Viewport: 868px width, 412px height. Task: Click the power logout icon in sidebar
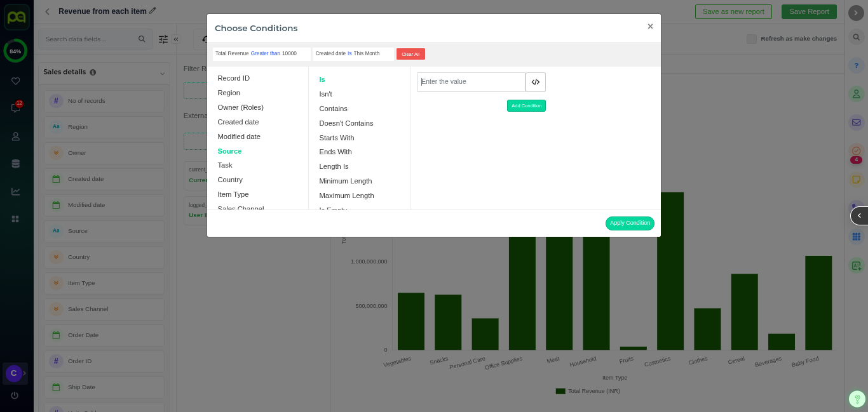15,395
